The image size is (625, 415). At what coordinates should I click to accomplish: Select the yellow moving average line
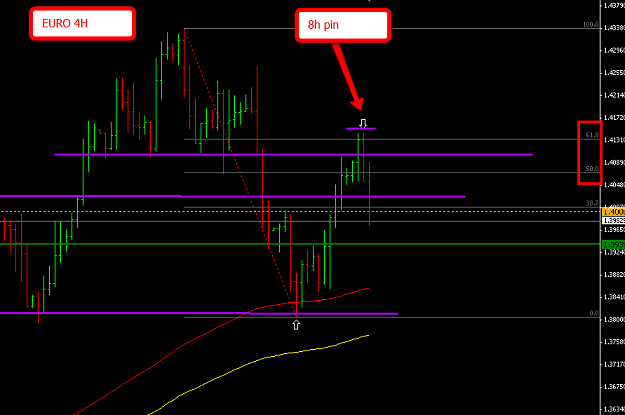point(258,360)
